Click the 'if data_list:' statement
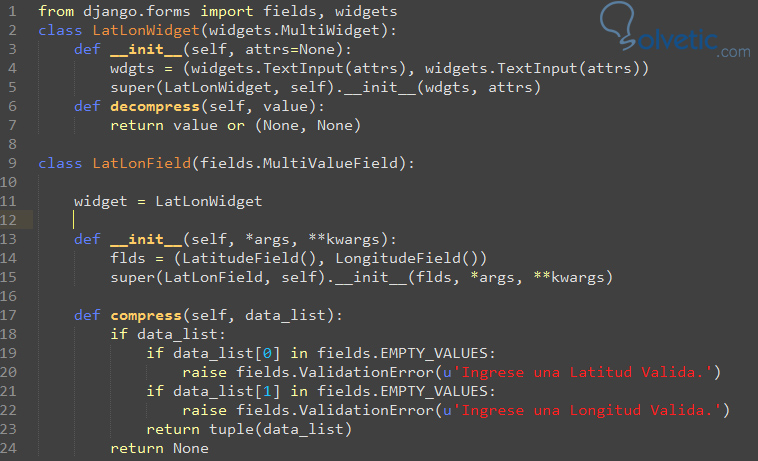Image resolution: width=758 pixels, height=461 pixels. click(168, 334)
